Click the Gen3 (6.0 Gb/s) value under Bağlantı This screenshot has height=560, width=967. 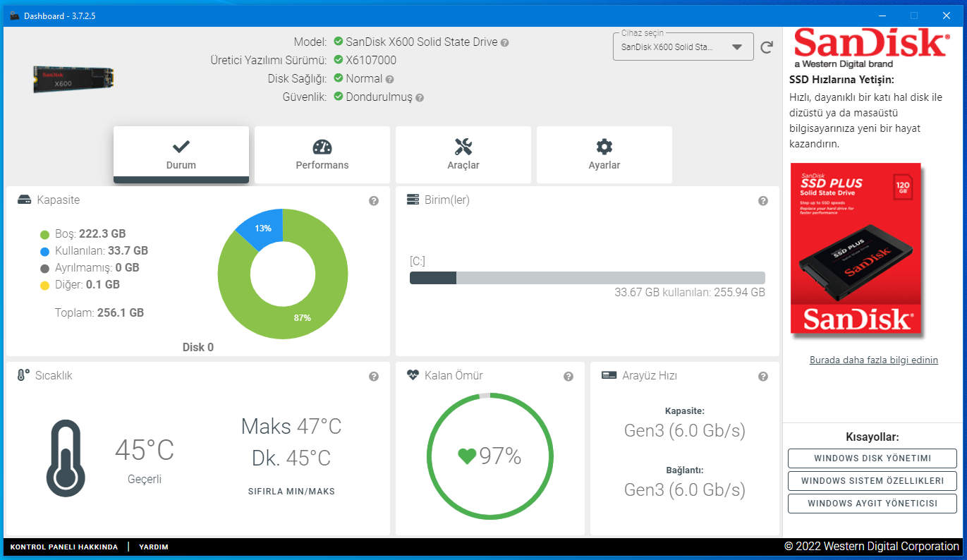tap(685, 489)
